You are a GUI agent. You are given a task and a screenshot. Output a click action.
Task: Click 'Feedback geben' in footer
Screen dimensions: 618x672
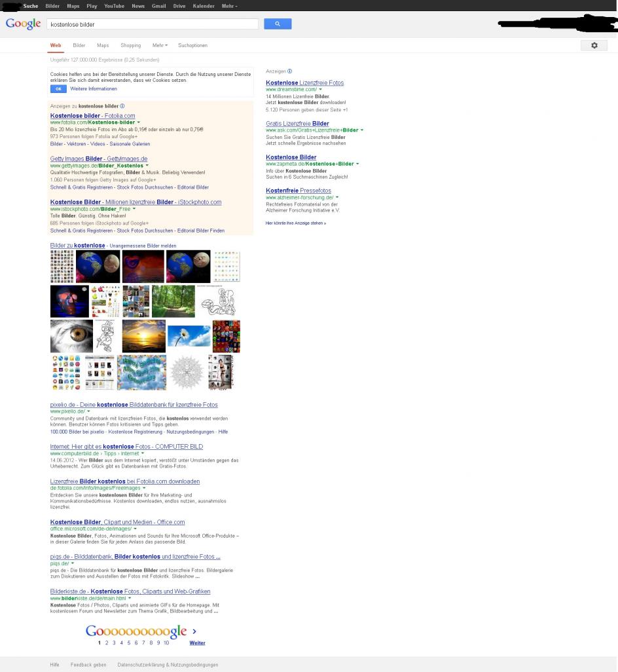[x=88, y=665]
